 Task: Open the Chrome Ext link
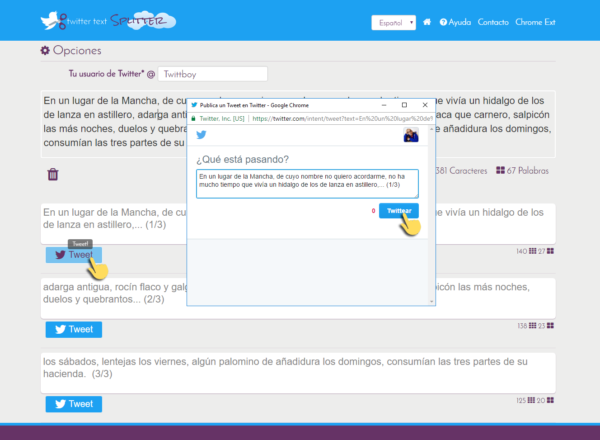[x=535, y=22]
